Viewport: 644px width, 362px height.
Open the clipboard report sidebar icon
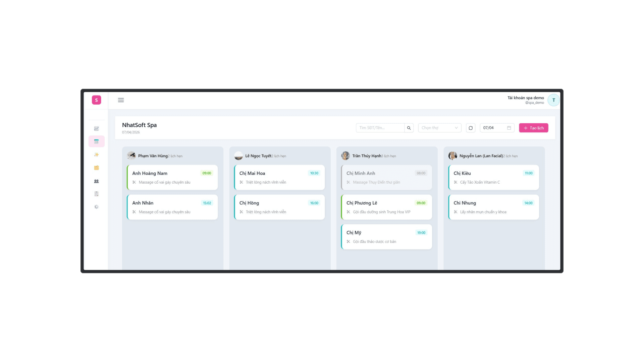[96, 194]
